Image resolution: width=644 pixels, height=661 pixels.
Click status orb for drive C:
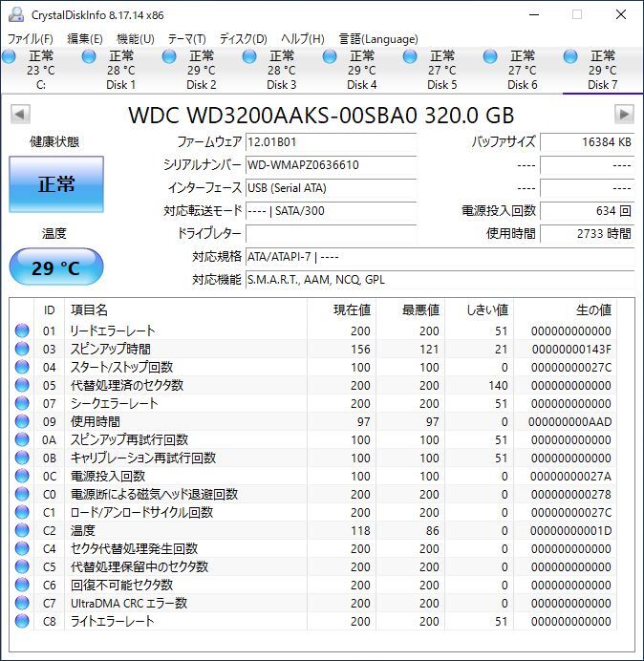pos(9,56)
